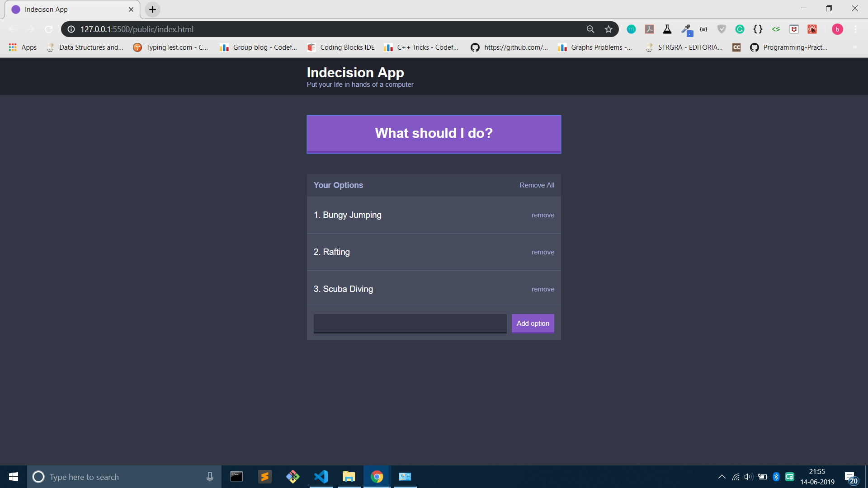
Task: Click the bookmark star icon
Action: click(609, 29)
